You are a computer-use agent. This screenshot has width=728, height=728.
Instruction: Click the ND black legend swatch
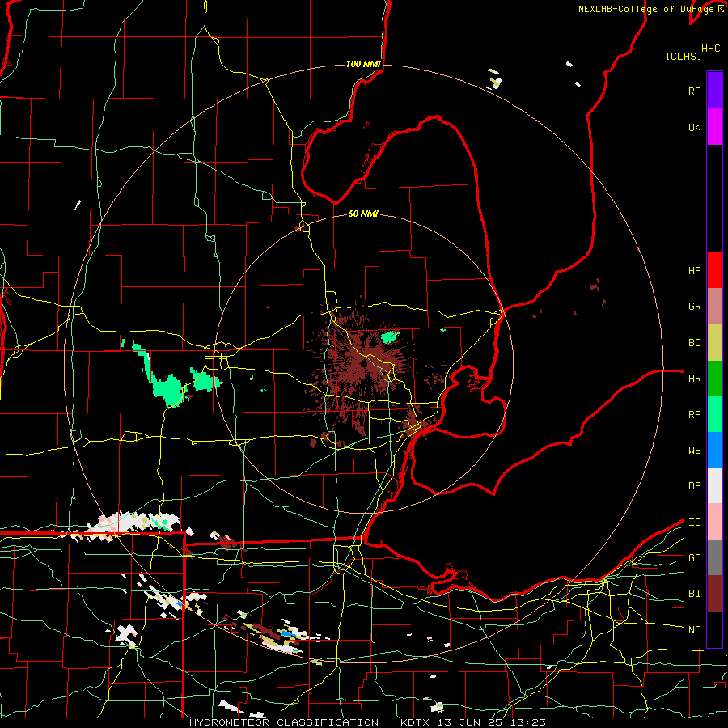pyautogui.click(x=714, y=629)
